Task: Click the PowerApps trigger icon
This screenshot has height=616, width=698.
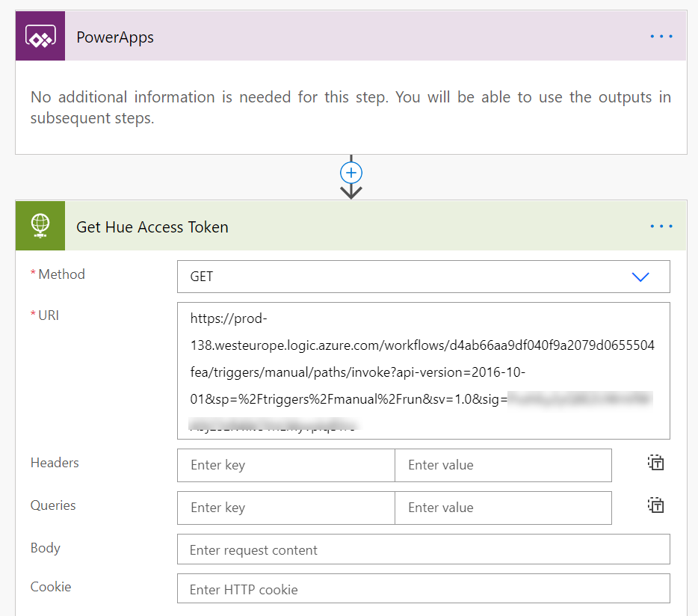Action: click(40, 36)
